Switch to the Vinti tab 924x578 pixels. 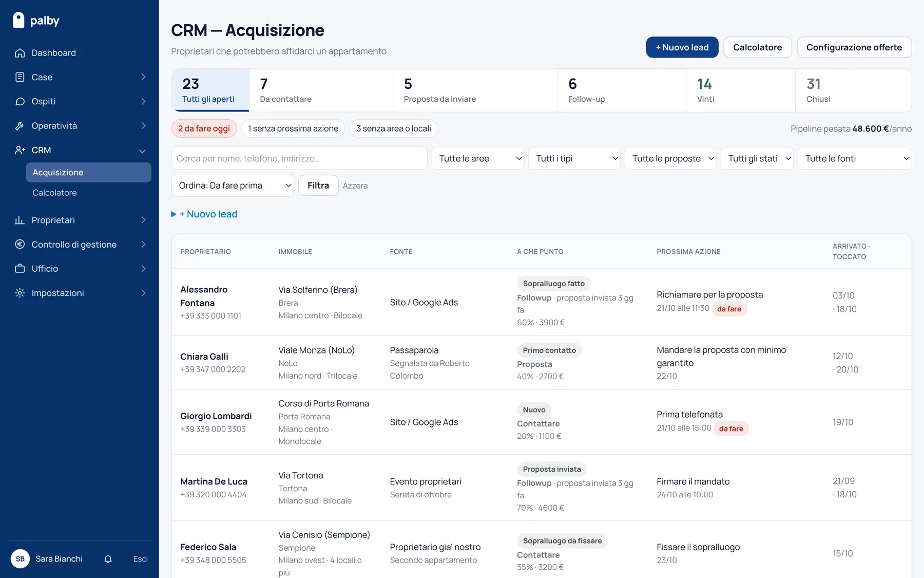pyautogui.click(x=741, y=90)
